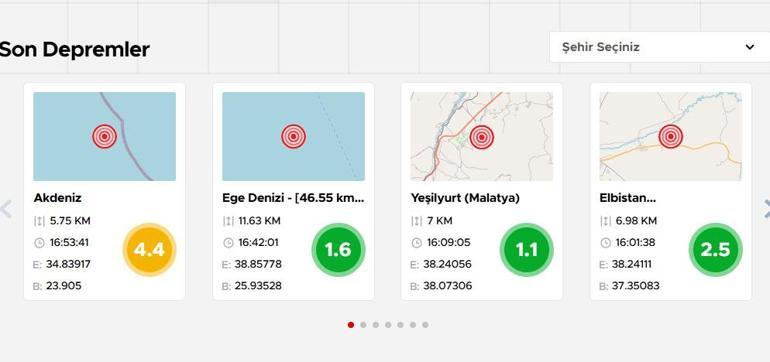Click the epicenter marker on Elbistan map
770x362 pixels.
tap(670, 137)
